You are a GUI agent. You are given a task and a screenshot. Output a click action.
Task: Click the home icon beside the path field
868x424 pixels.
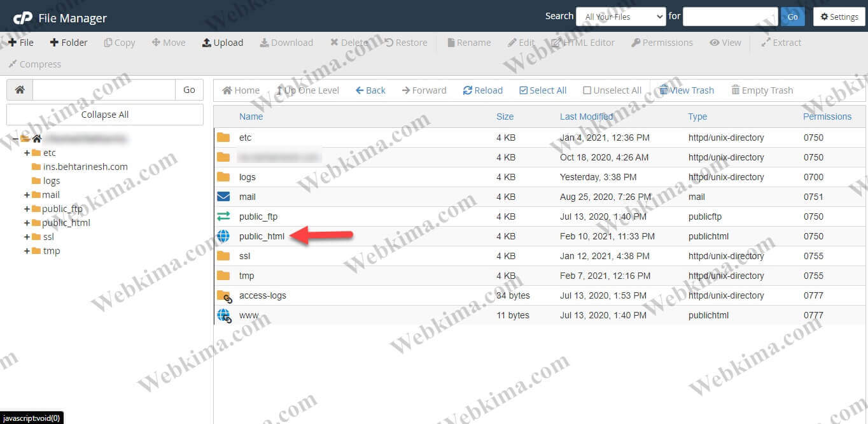(x=20, y=90)
